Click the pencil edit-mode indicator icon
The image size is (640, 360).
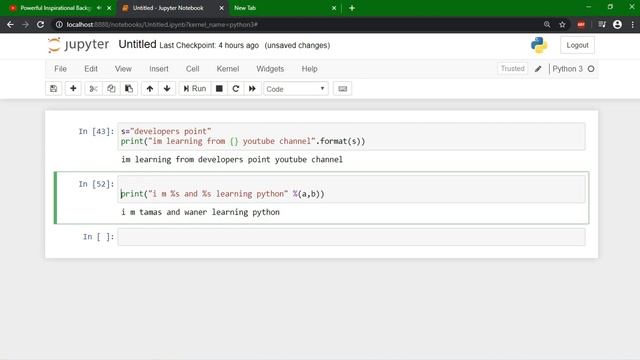538,69
